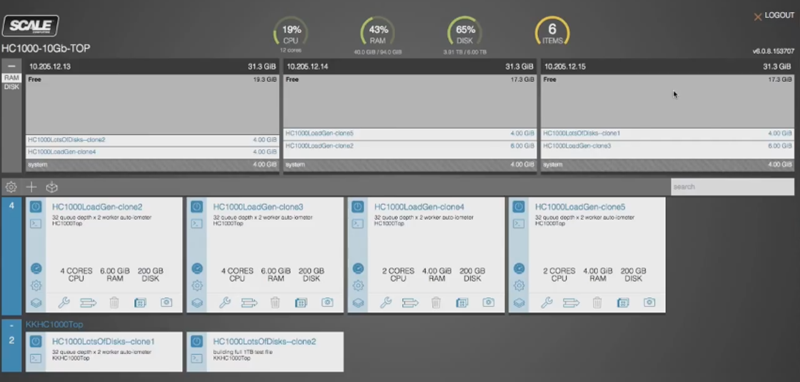Open wrench tool on HC1000LoadGen-clone2 card
Image resolution: width=800 pixels, height=382 pixels.
[64, 302]
